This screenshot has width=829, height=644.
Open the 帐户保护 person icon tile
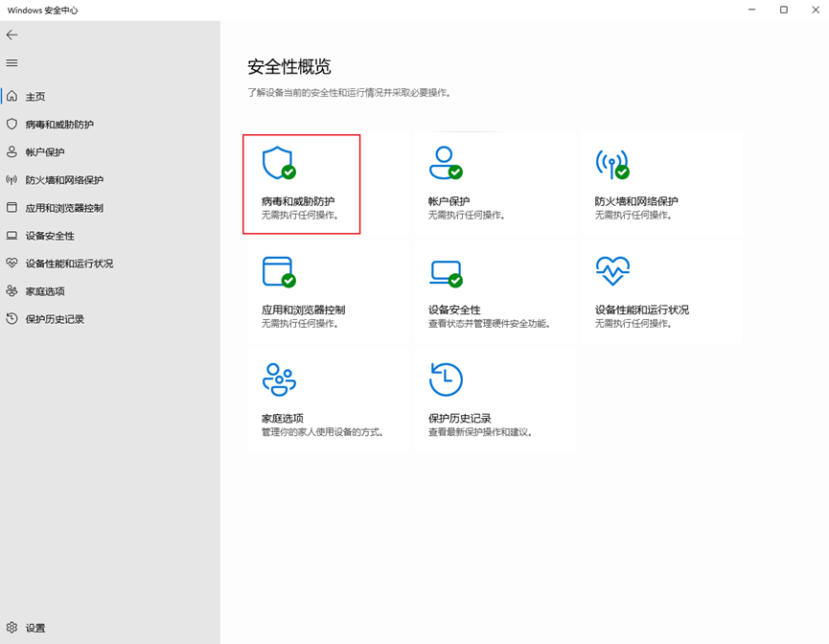468,184
